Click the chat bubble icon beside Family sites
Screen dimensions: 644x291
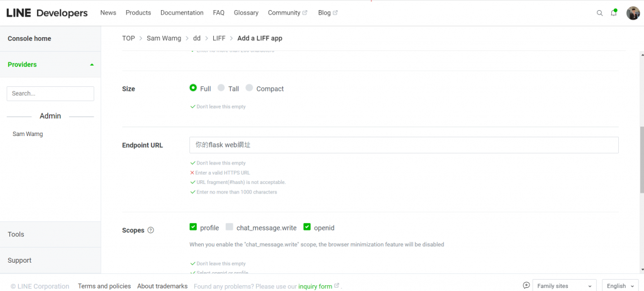526,285
